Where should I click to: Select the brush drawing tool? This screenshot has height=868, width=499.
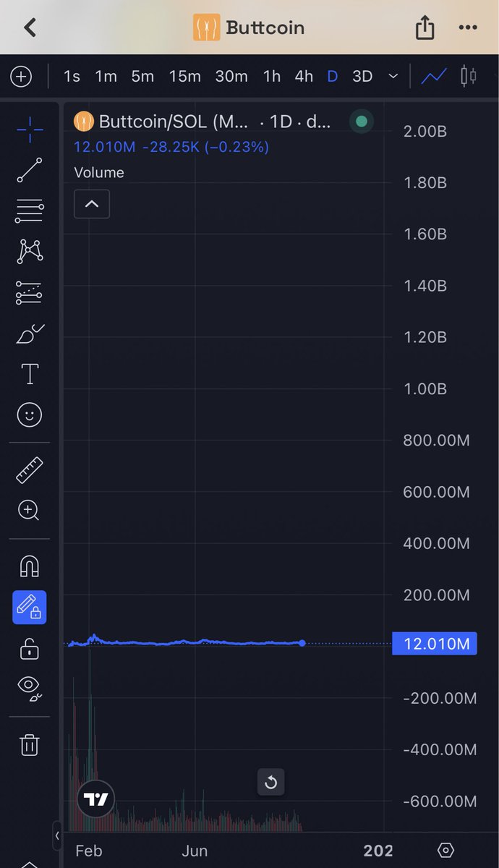30,334
